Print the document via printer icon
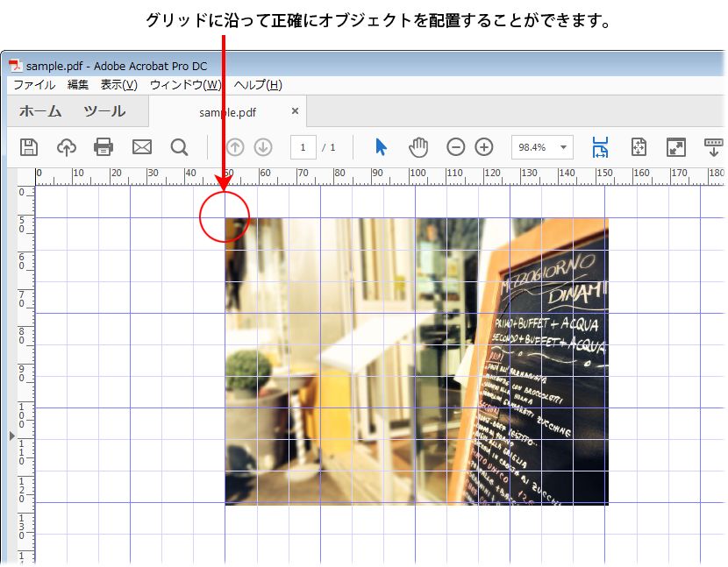728x567 pixels. (x=103, y=147)
